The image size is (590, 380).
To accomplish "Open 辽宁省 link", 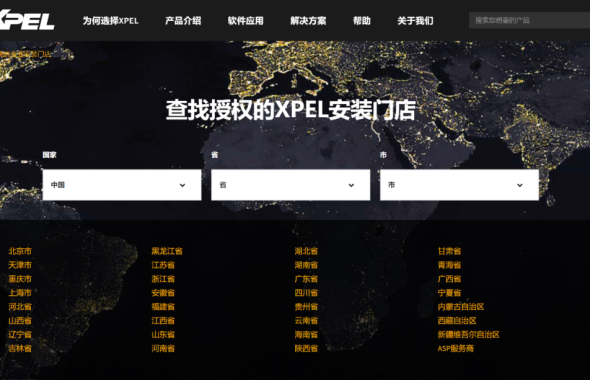I will click(x=20, y=334).
